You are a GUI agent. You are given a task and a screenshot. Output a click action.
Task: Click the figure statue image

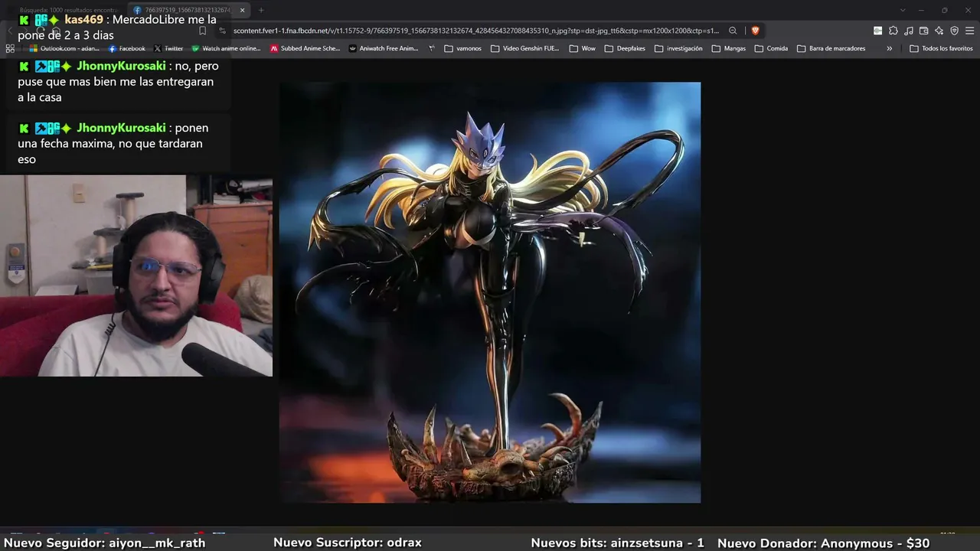490,292
